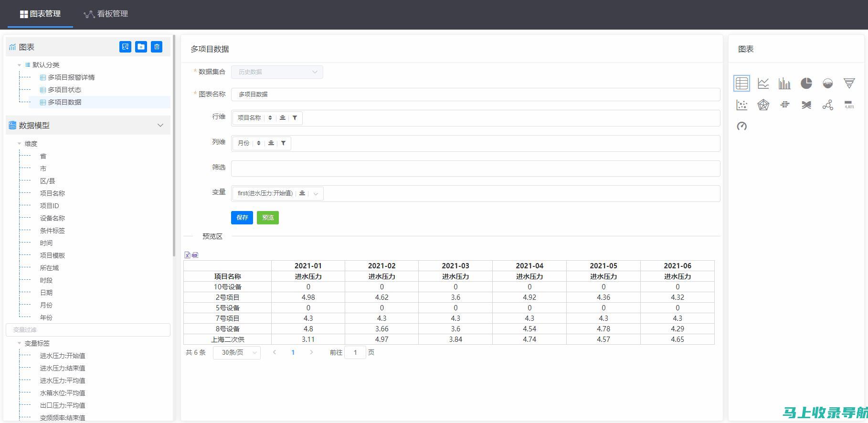Click the filter funnel on 项目名称 tag
Screen dimensions: 868x423
[295, 118]
